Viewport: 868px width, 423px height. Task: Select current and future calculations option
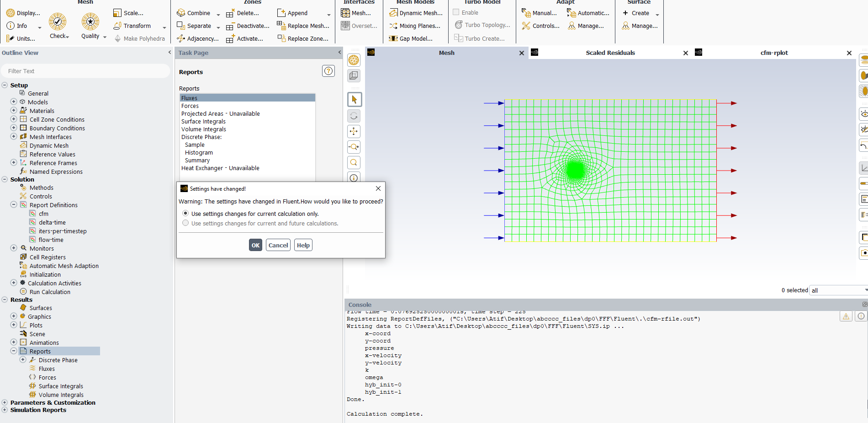coord(185,223)
